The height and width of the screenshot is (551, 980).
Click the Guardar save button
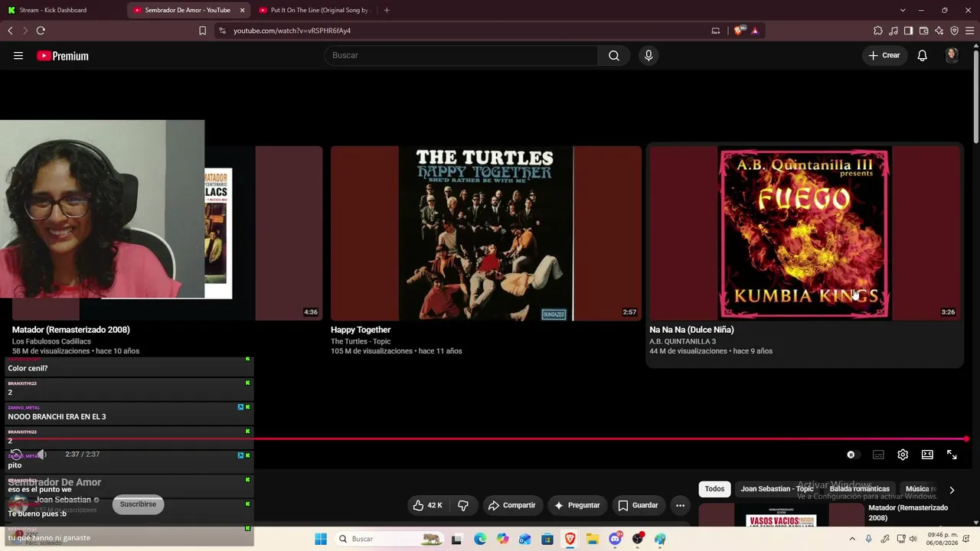pos(638,505)
